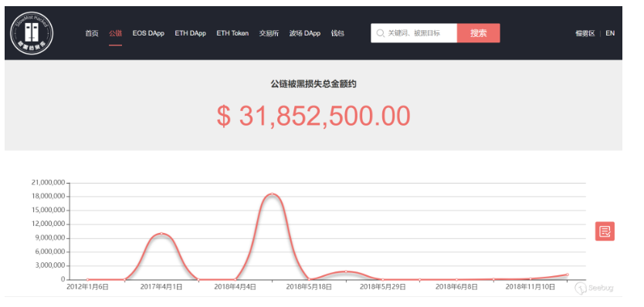Click the total loss amount $ 31,852,500.00

click(314, 116)
